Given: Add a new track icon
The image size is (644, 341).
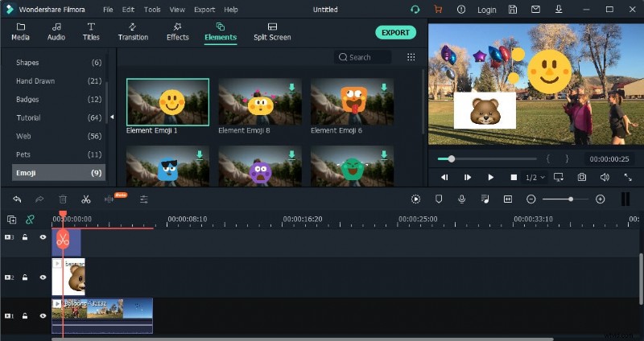Looking at the screenshot, I should coord(12,220).
